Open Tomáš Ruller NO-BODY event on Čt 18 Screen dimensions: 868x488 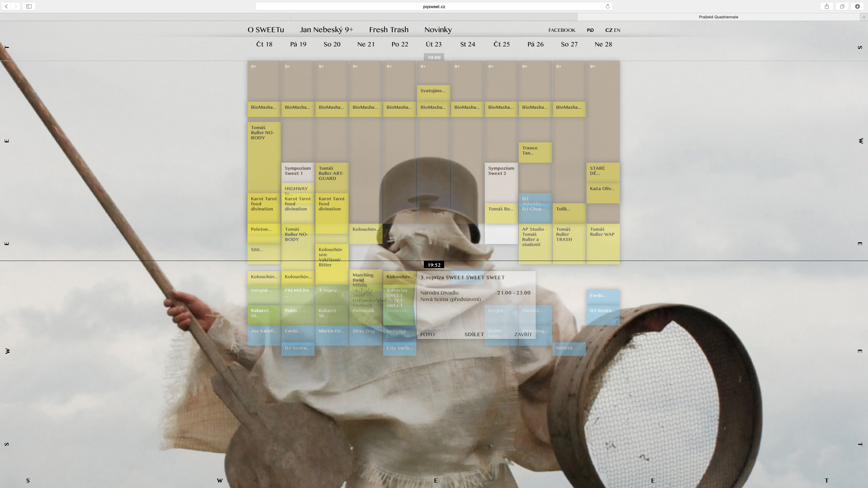click(264, 158)
